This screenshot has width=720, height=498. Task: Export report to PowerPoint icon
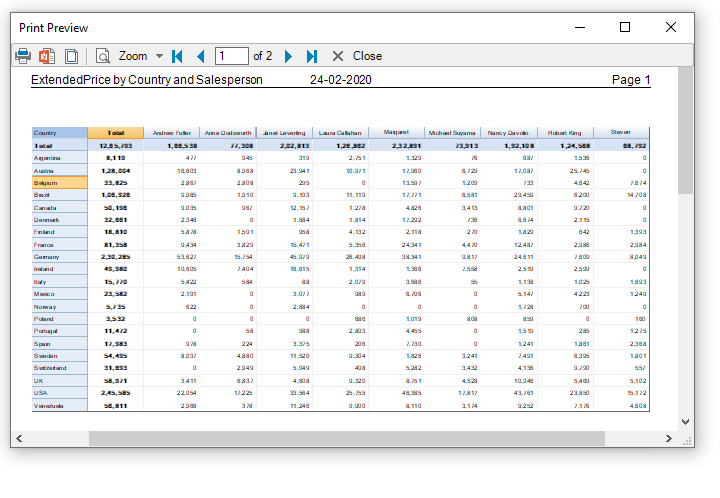point(46,56)
